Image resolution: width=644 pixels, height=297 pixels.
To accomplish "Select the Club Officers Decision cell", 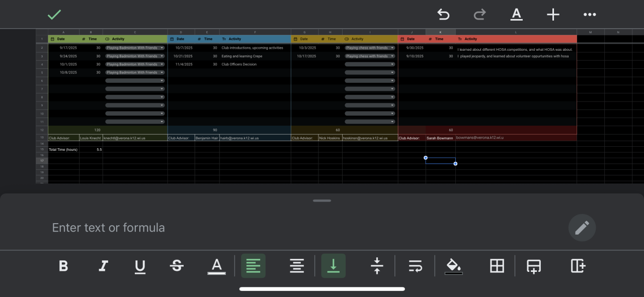I will pyautogui.click(x=255, y=64).
